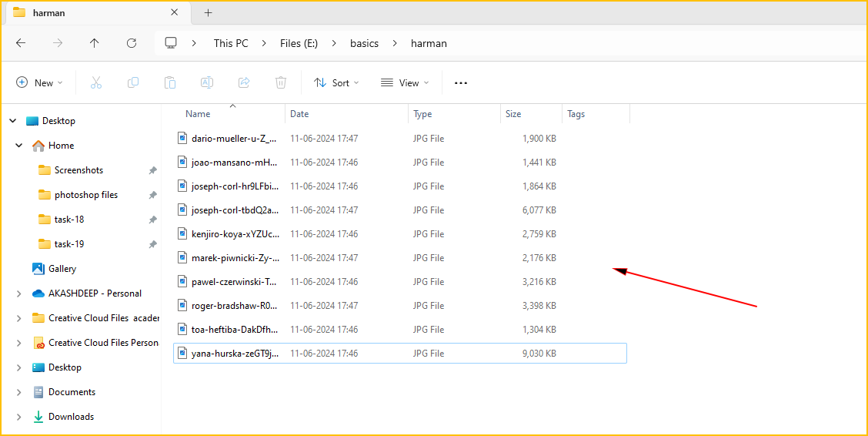Click the Paste clipboard icon
Screen dimensions: 868x436
[x=170, y=82]
